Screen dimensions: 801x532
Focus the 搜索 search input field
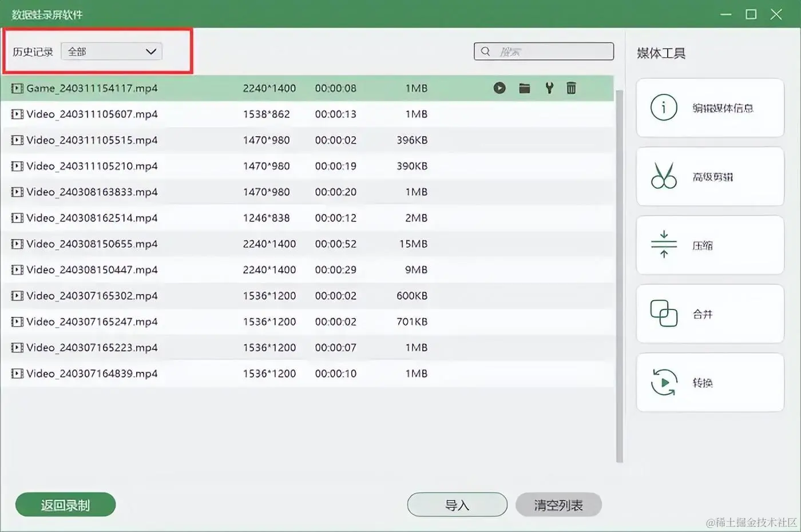tap(544, 51)
